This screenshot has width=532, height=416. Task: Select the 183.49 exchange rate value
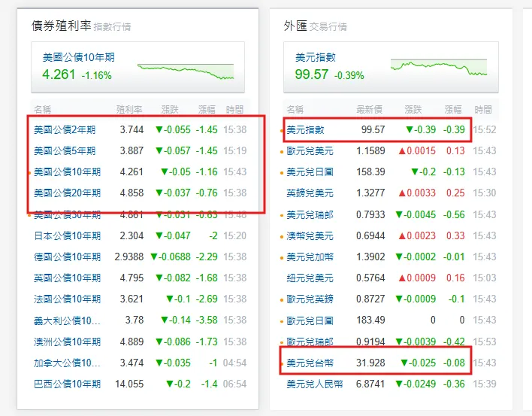[x=370, y=320]
